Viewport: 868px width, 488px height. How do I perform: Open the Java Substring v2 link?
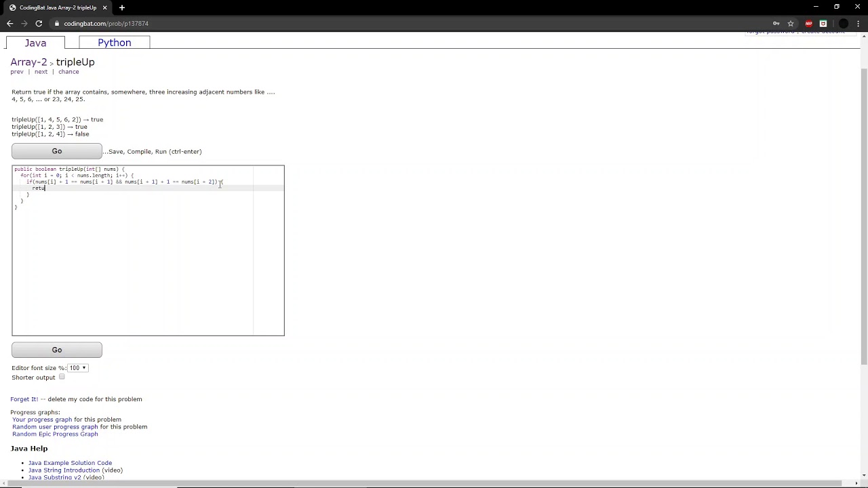coord(54,477)
